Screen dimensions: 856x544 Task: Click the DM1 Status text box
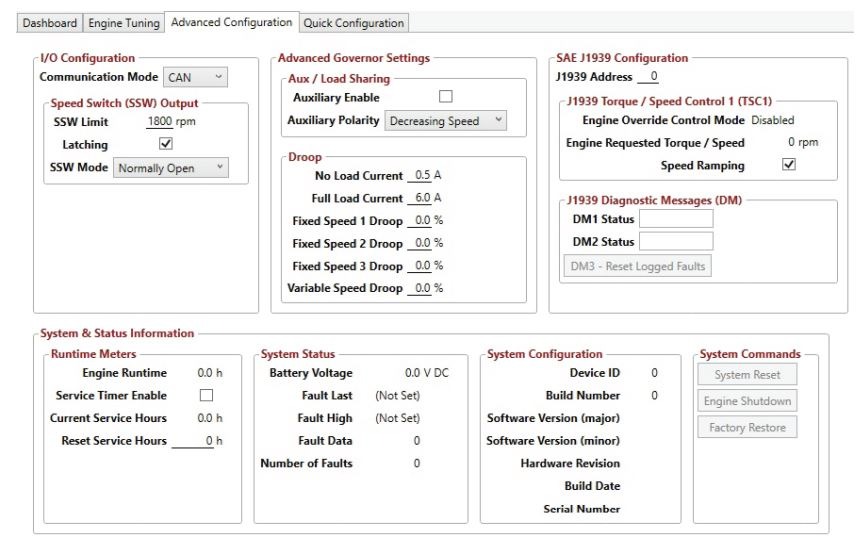click(675, 219)
